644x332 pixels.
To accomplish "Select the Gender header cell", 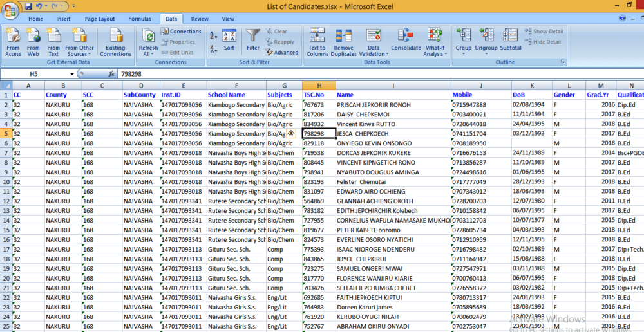I will point(569,95).
